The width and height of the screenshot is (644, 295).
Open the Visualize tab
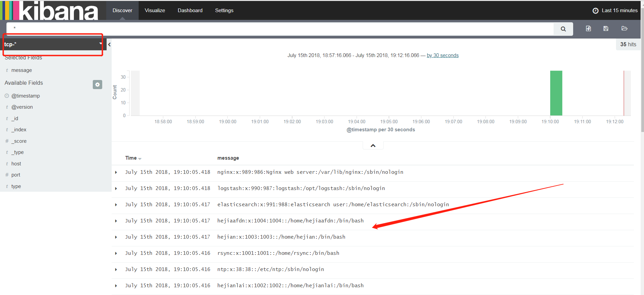tap(155, 10)
